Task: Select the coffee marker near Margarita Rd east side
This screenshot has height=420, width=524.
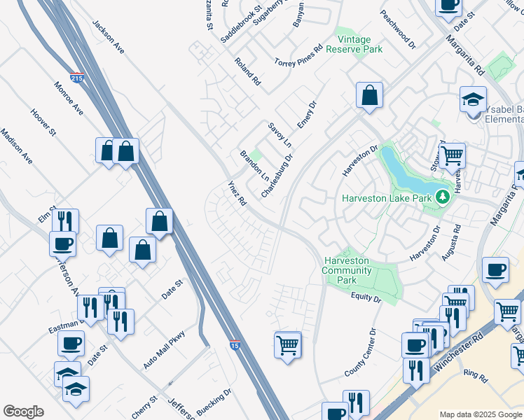Action: tap(496, 272)
